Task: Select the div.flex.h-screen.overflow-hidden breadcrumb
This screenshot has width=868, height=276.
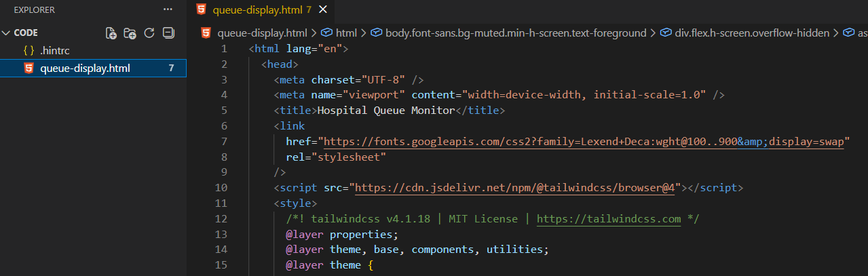Action: 751,33
